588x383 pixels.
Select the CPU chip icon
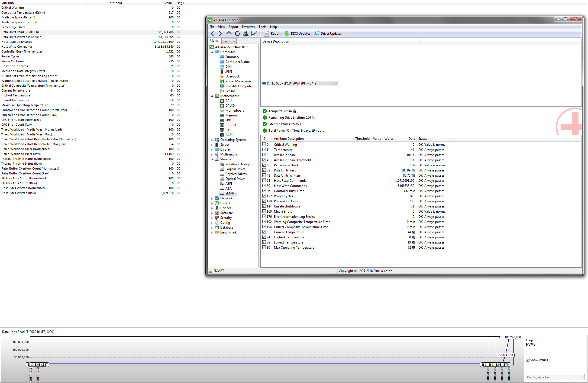(x=222, y=101)
